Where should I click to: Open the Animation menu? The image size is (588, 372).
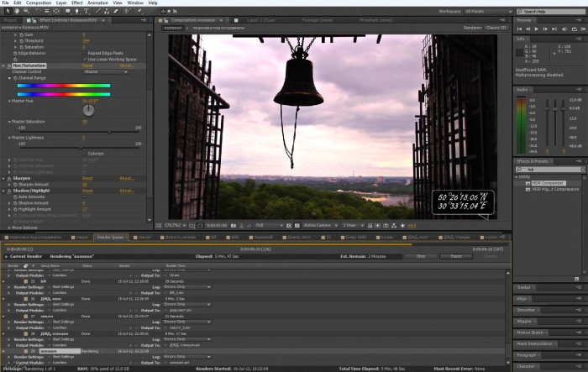(97, 3)
